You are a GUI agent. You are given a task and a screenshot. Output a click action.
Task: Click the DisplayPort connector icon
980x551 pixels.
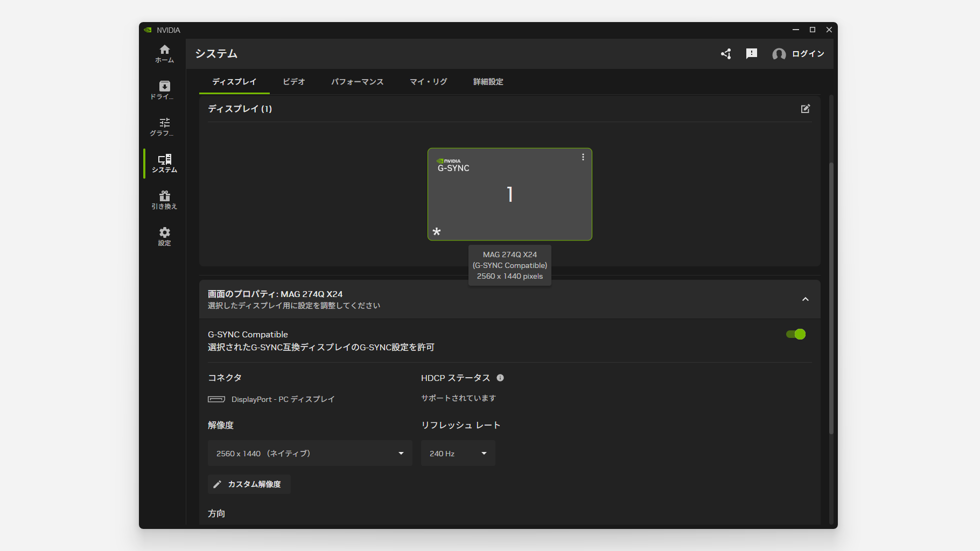(x=216, y=399)
